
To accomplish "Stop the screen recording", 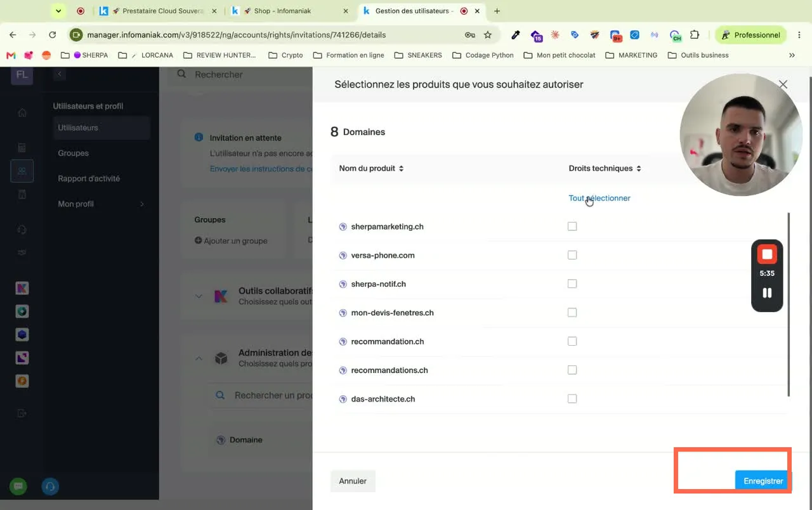I will pyautogui.click(x=767, y=254).
